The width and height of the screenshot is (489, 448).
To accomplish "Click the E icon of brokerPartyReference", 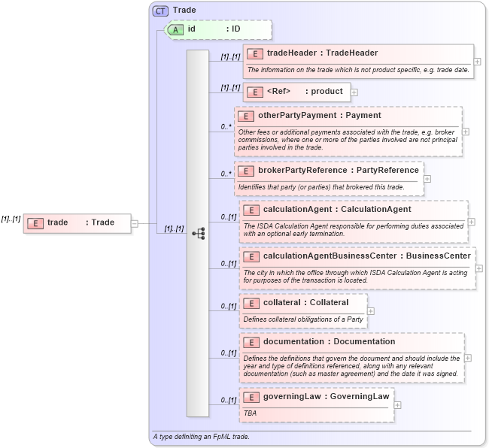I will tap(246, 171).
